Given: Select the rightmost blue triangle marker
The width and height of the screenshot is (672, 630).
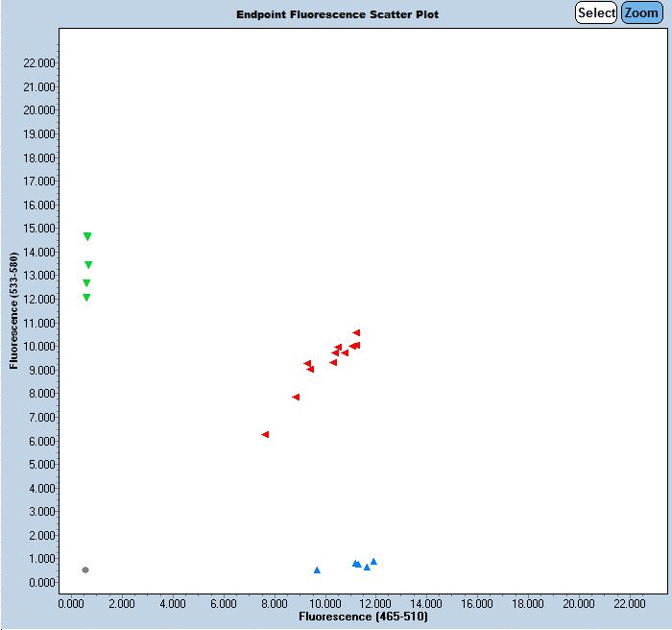Looking at the screenshot, I should coord(373,562).
